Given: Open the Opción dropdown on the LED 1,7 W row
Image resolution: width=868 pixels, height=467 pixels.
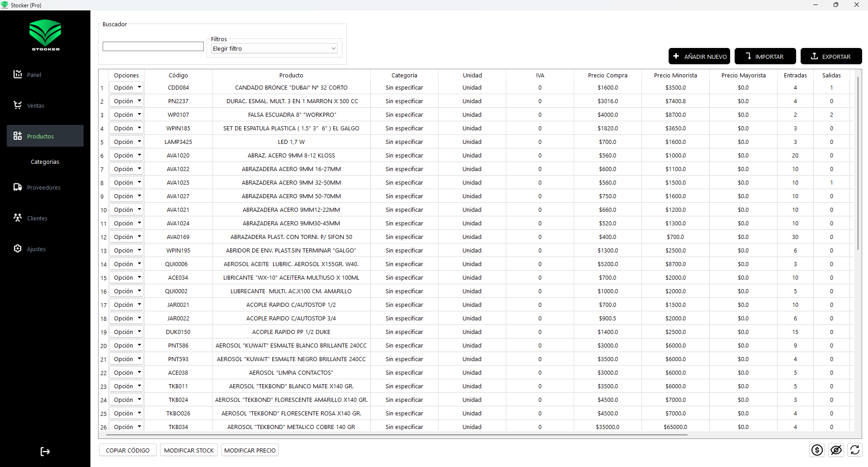Looking at the screenshot, I should (126, 142).
